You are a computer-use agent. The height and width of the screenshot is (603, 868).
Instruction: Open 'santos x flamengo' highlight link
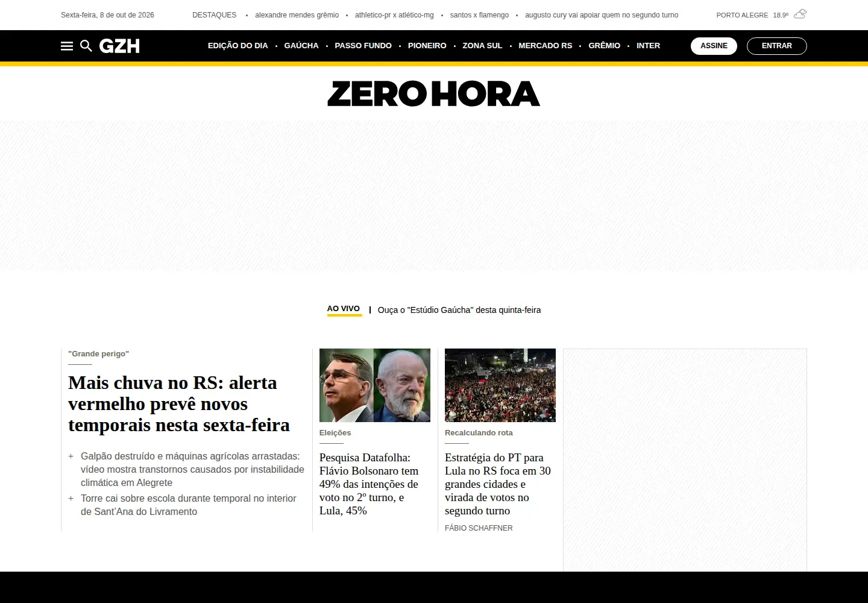479,15
